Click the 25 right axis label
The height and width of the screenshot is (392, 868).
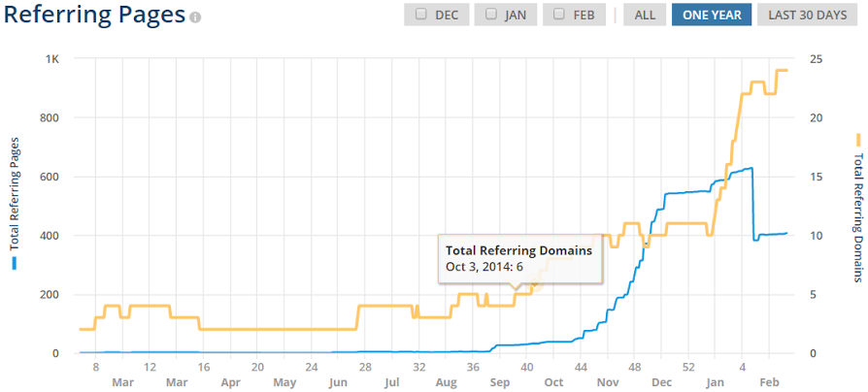[x=816, y=59]
